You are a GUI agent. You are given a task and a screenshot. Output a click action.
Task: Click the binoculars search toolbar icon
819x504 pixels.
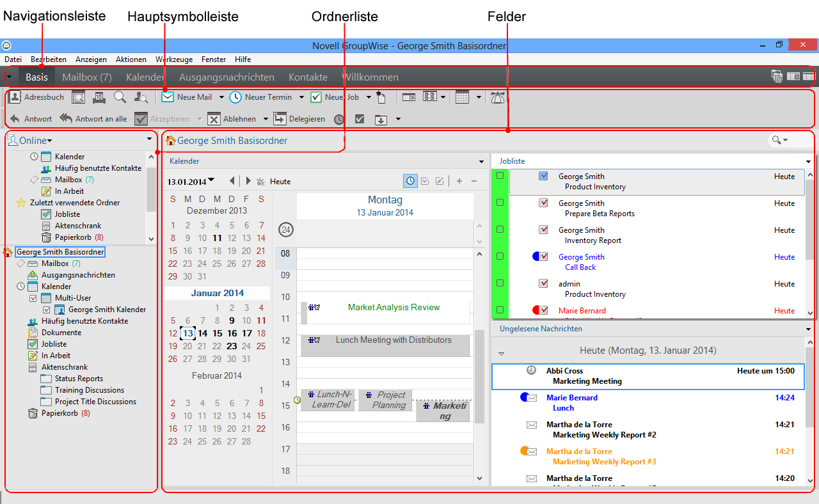point(78,97)
